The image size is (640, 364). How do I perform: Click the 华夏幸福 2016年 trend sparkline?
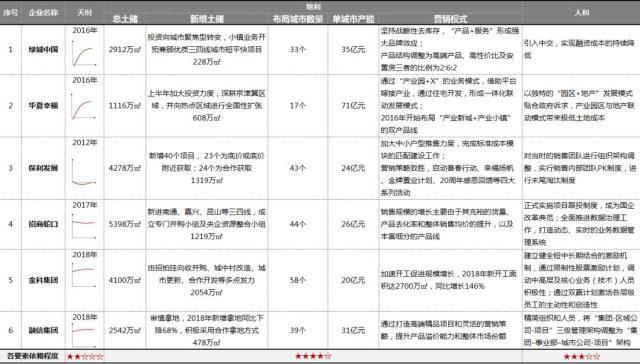coord(84,106)
